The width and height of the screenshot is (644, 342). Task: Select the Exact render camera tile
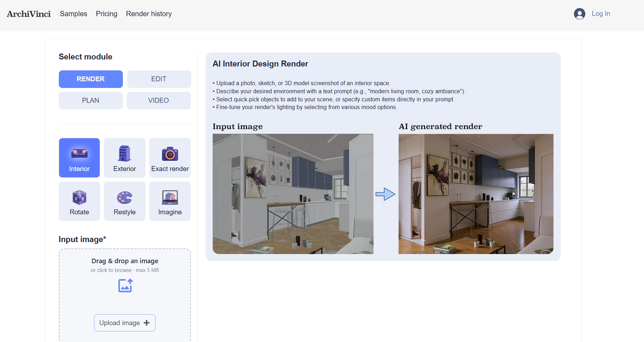170,158
